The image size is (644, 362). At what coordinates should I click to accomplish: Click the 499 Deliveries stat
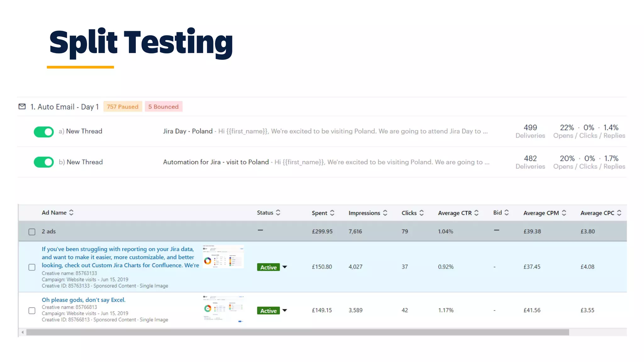tap(530, 131)
